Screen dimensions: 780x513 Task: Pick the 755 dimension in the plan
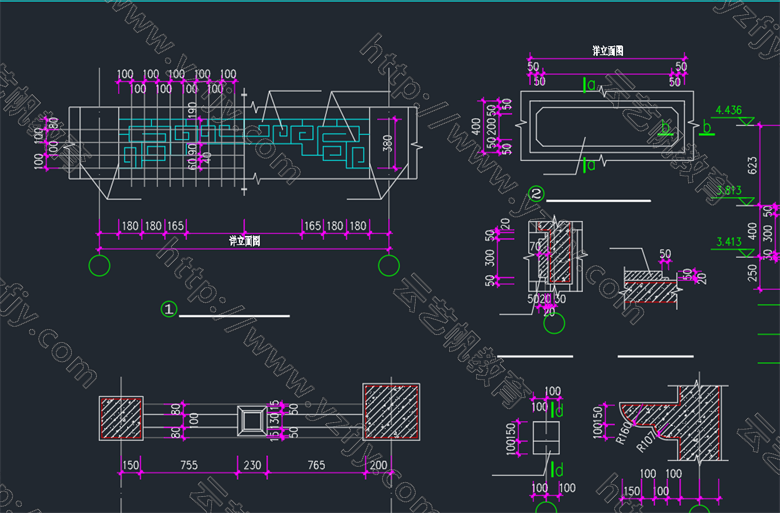click(x=189, y=465)
